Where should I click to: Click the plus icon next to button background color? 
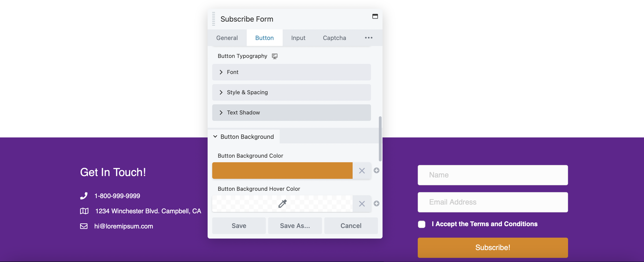pos(376,170)
